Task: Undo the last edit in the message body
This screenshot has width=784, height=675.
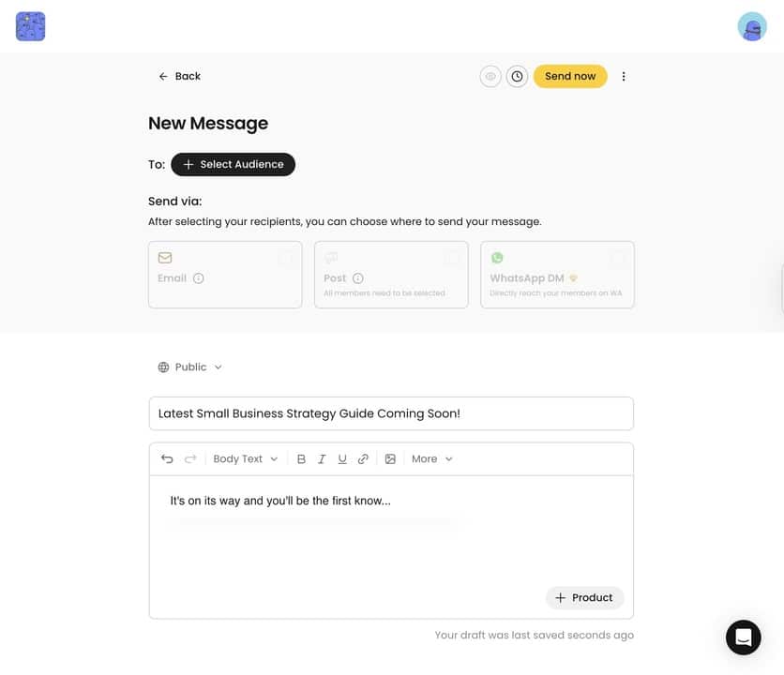Action: (166, 458)
